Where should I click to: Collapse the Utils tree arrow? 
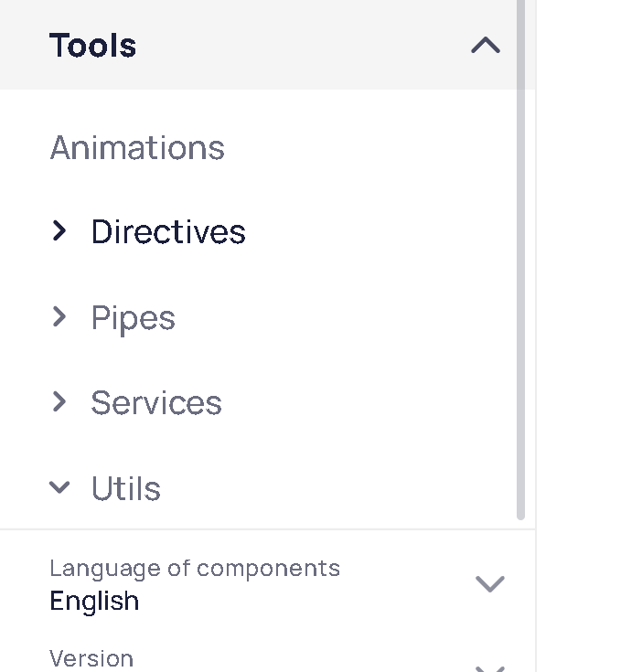coord(59,488)
